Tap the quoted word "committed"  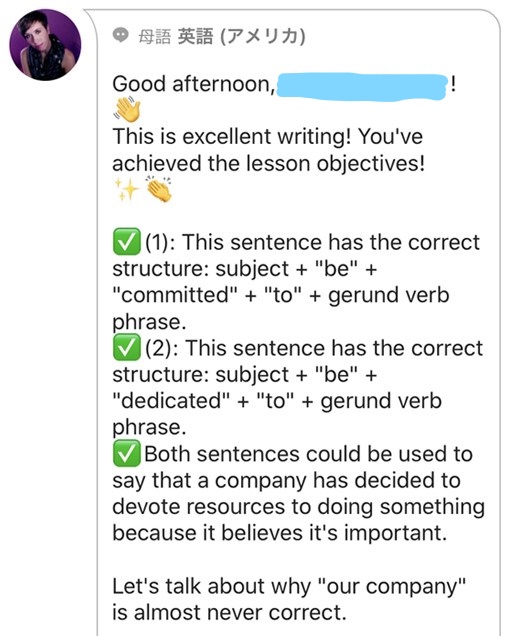coord(175,295)
